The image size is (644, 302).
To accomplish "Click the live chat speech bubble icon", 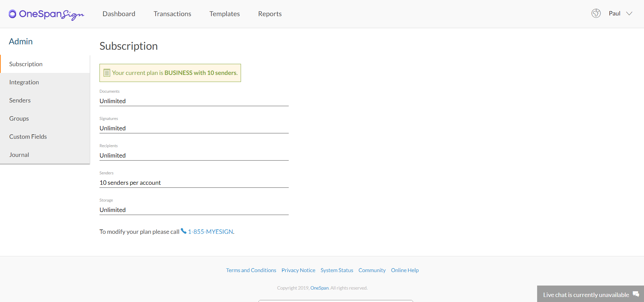I will pos(636,294).
